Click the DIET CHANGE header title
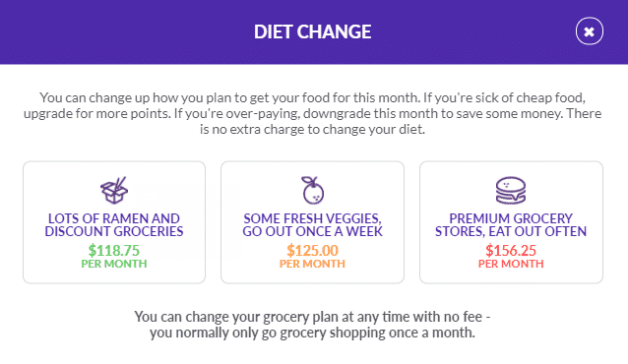 tap(312, 31)
